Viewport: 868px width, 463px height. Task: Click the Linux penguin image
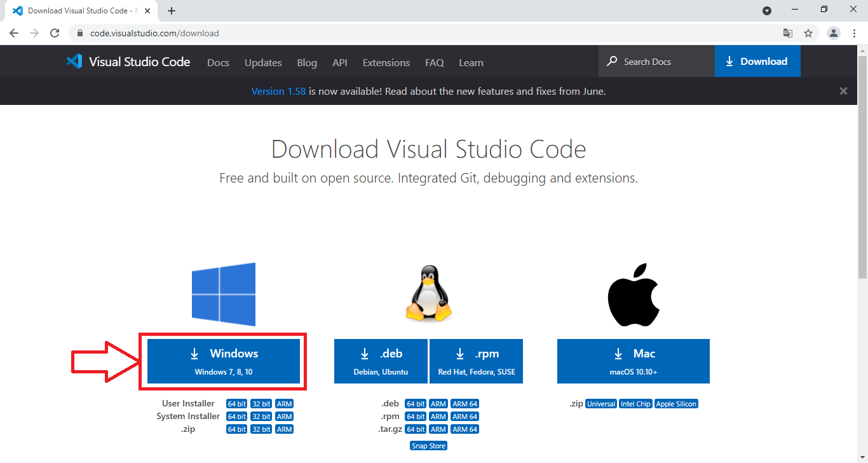pos(429,293)
